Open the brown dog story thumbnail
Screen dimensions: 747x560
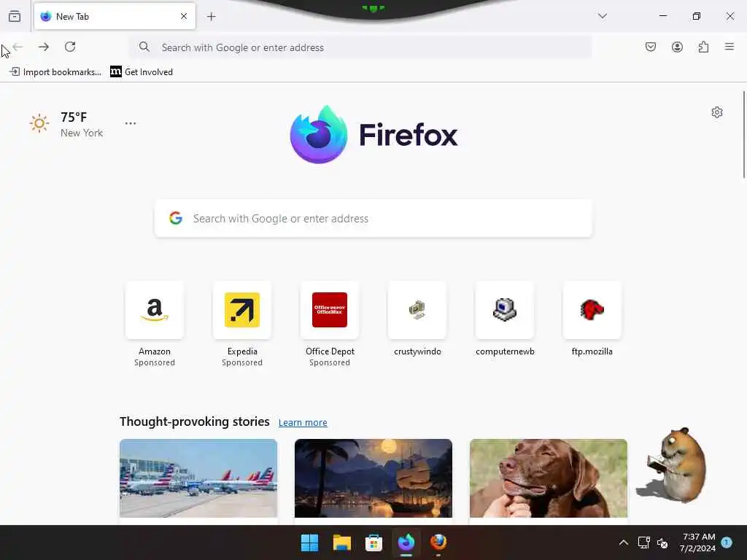tap(549, 478)
